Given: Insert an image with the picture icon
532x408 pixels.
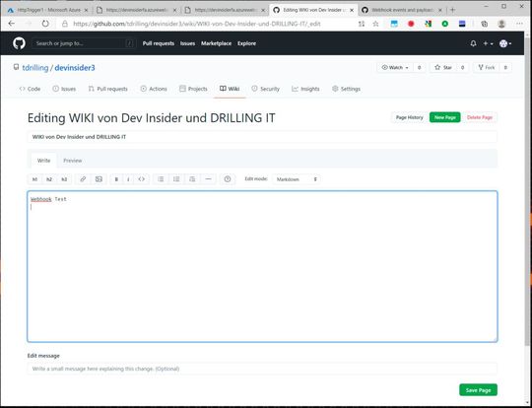Looking at the screenshot, I should point(99,179).
